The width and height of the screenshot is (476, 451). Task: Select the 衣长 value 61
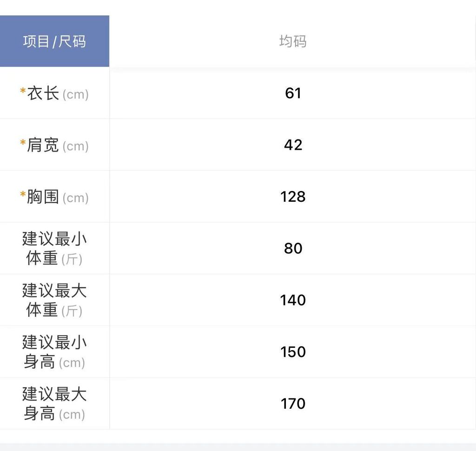293,93
